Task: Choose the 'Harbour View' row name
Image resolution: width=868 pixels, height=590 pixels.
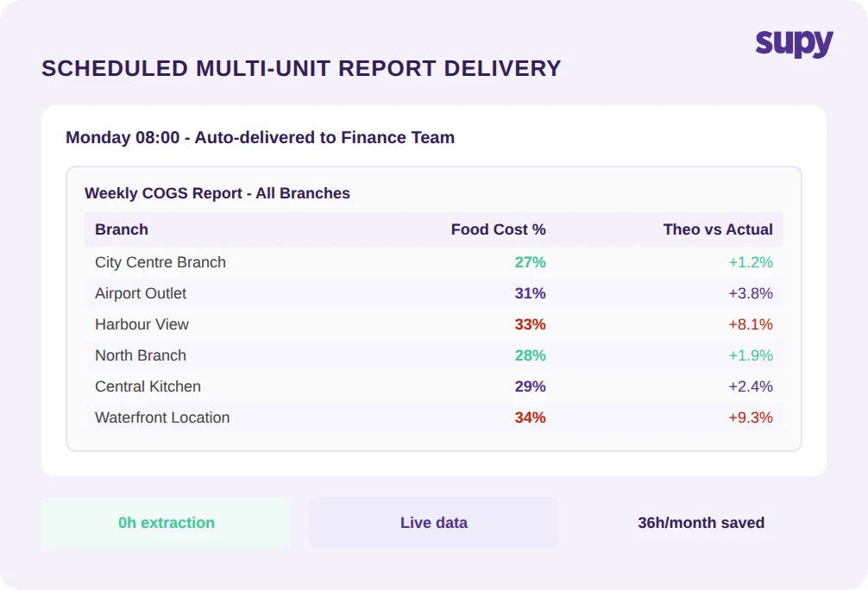Action: pos(142,324)
